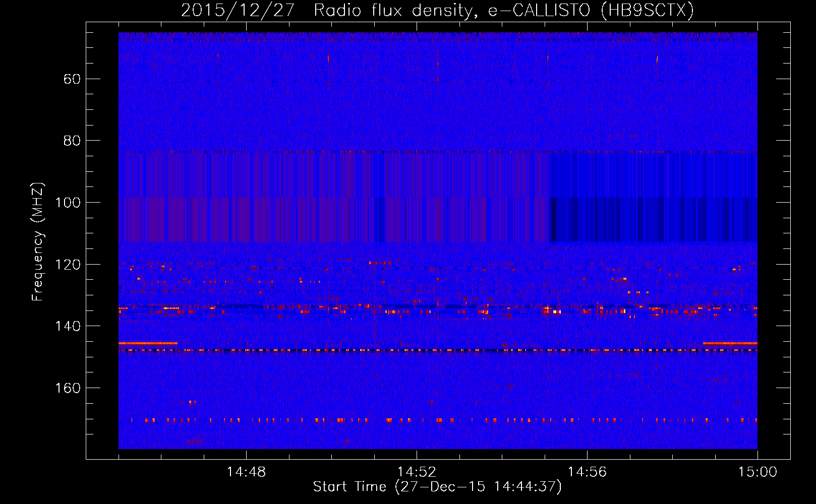Click the 14:48 time tick label

tap(246, 472)
